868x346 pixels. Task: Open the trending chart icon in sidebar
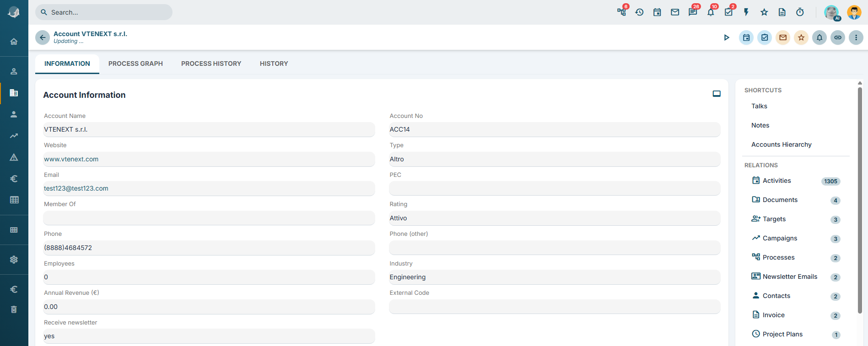14,136
